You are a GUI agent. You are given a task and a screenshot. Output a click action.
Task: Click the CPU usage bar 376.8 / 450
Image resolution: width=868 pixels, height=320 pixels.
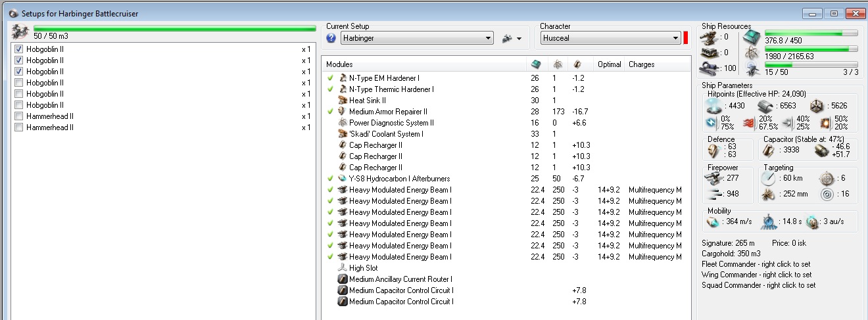pos(811,34)
